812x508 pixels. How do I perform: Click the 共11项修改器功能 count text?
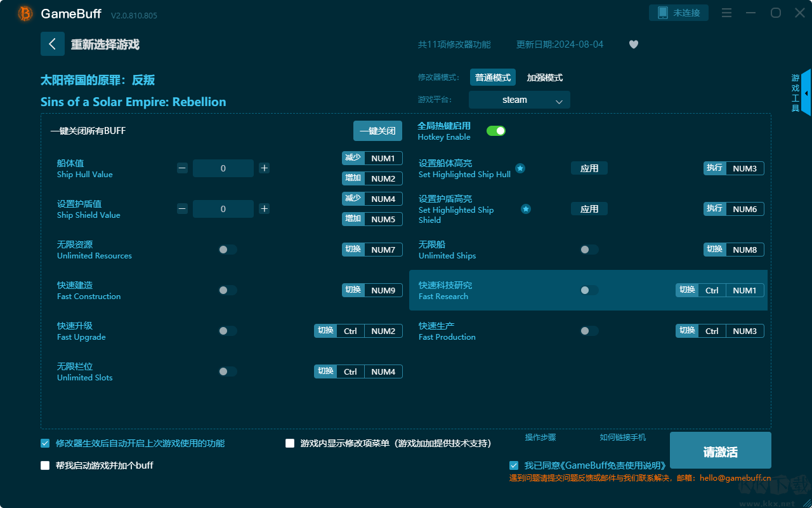(454, 44)
